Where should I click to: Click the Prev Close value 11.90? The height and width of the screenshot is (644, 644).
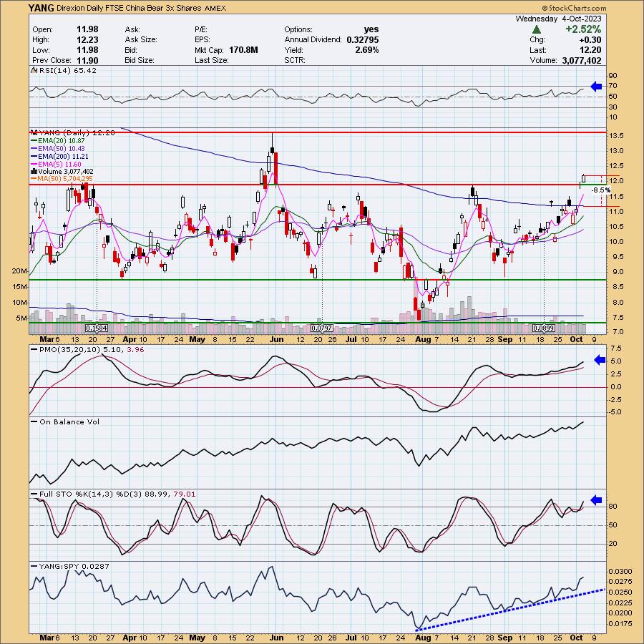pyautogui.click(x=87, y=60)
